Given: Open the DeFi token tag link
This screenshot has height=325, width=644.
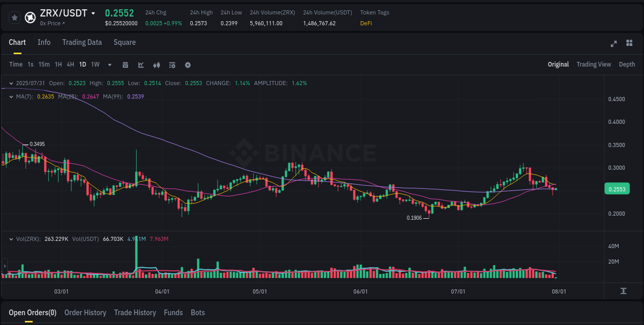Looking at the screenshot, I should pos(366,23).
